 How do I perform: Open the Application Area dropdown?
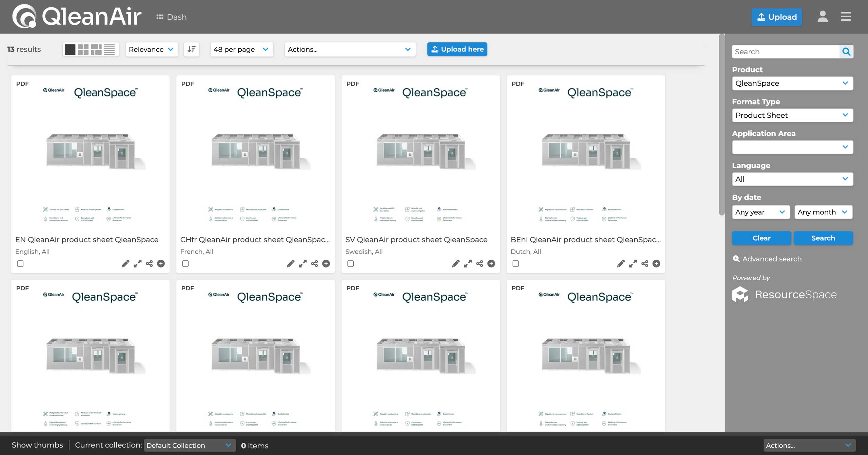[792, 147]
